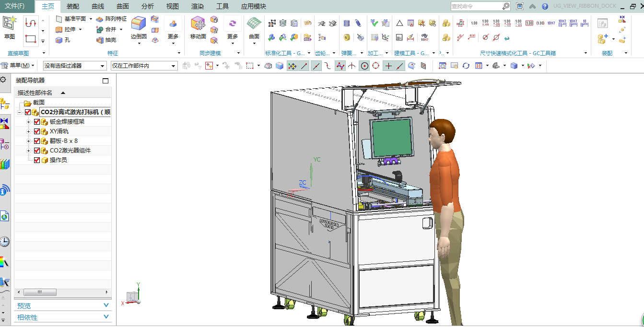
Task: Click the green checkmark icon in 加工 group
Action: (374, 23)
